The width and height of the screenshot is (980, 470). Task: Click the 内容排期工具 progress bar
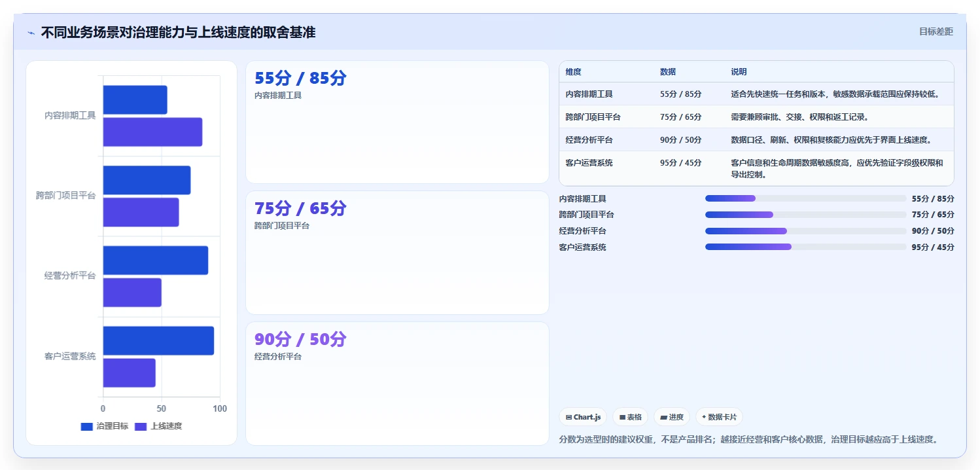(x=805, y=198)
